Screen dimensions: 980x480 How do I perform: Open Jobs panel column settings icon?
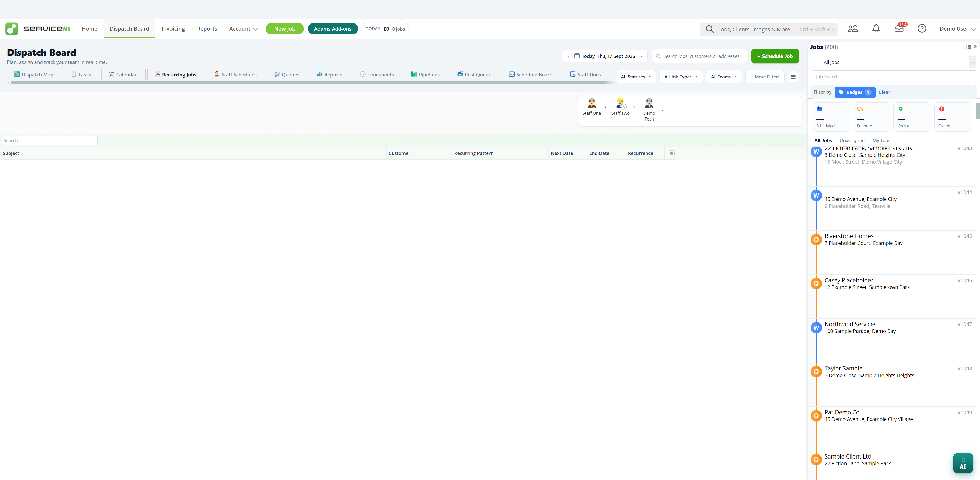click(x=969, y=47)
